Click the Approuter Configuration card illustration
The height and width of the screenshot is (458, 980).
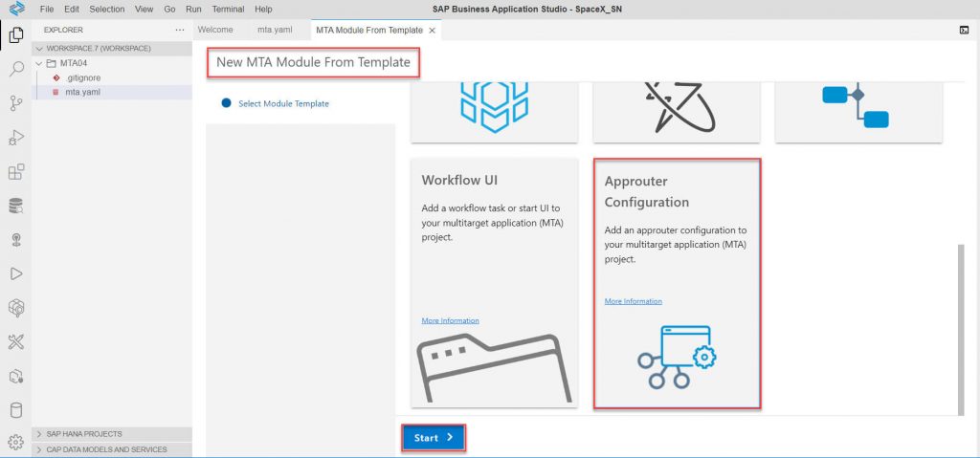click(677, 358)
